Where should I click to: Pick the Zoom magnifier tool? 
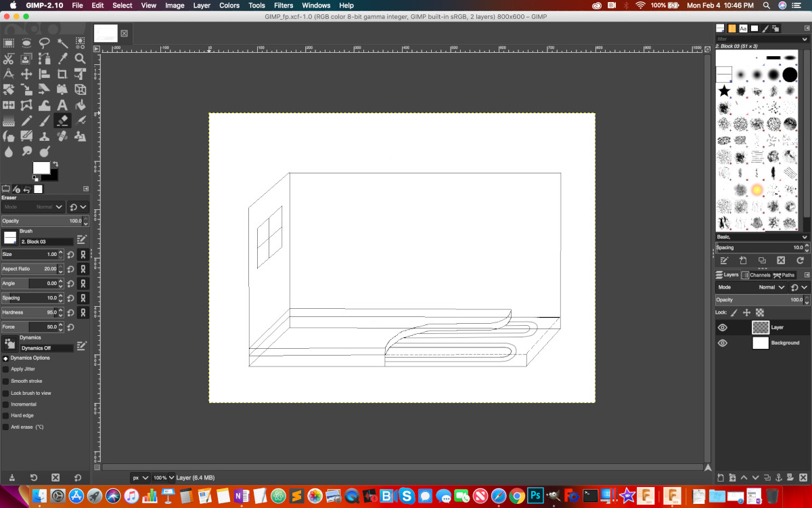[x=80, y=58]
